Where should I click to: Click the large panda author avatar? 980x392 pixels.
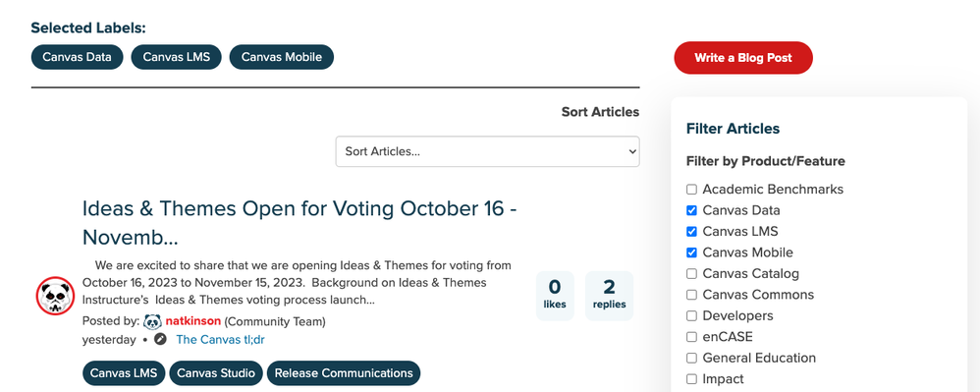(56, 296)
